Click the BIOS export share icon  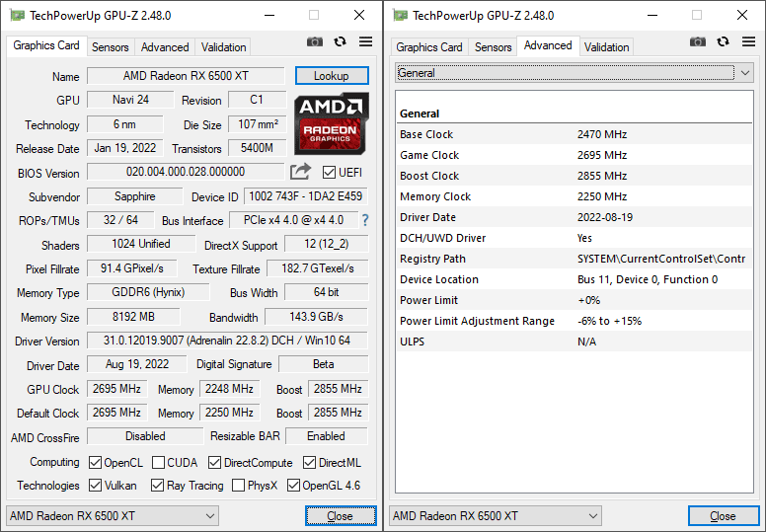(301, 172)
